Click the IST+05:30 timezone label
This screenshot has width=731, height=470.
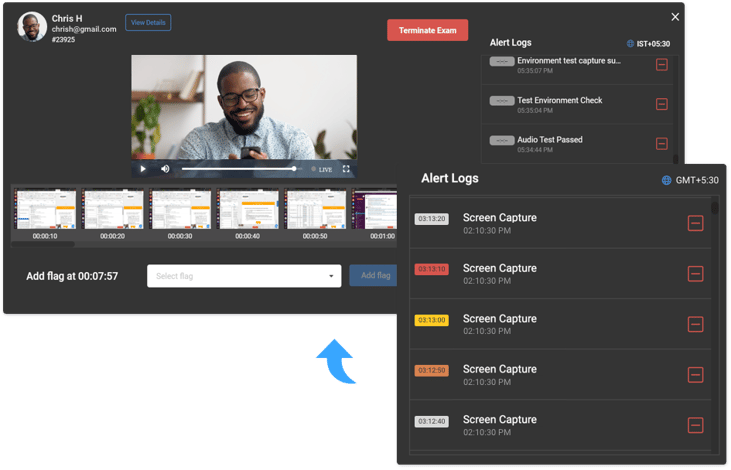point(653,44)
